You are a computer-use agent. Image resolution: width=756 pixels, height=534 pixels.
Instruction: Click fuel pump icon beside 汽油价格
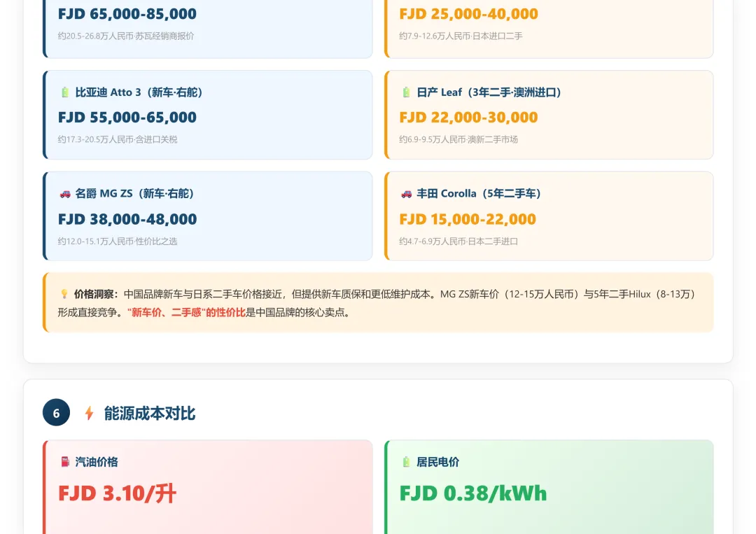click(65, 462)
